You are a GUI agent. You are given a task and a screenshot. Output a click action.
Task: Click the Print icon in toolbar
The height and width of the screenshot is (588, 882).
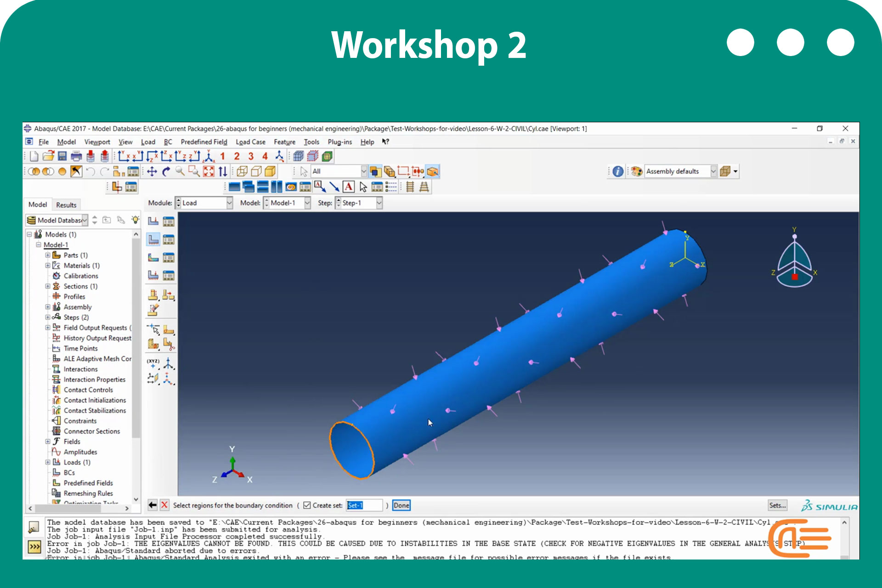point(76,156)
